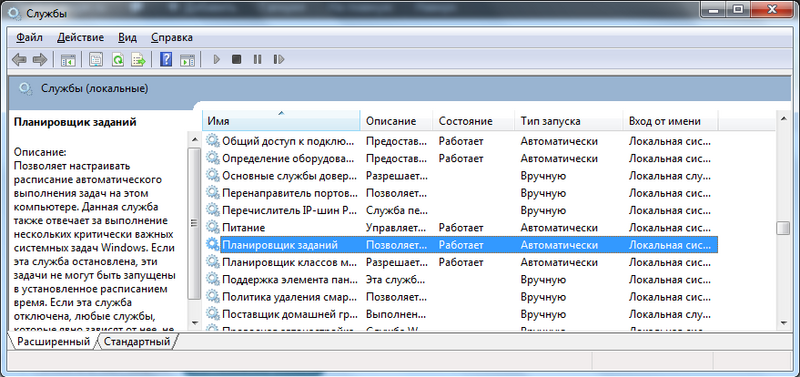The image size is (800, 377).
Task: Click the gear icon of Перечислитель IP-шин
Action: tap(212, 210)
